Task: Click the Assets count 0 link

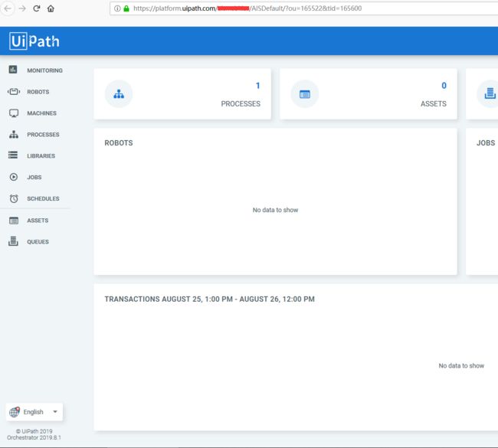Action: pyautogui.click(x=444, y=86)
